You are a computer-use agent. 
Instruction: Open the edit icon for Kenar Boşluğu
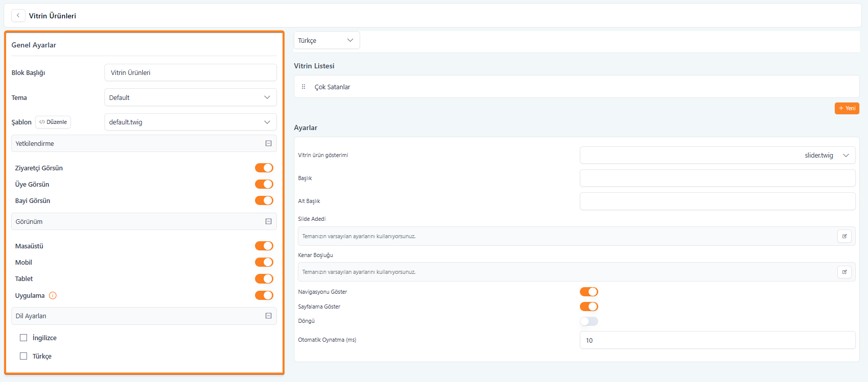[x=845, y=272]
